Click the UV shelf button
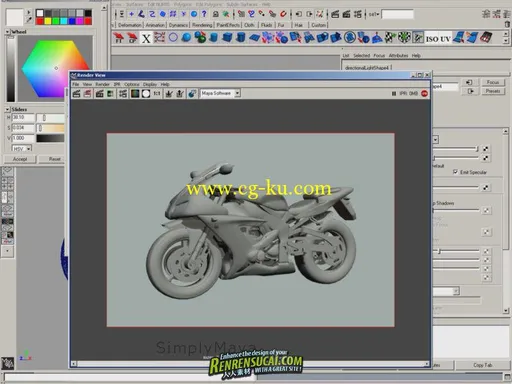The height and width of the screenshot is (384, 512). (445, 39)
